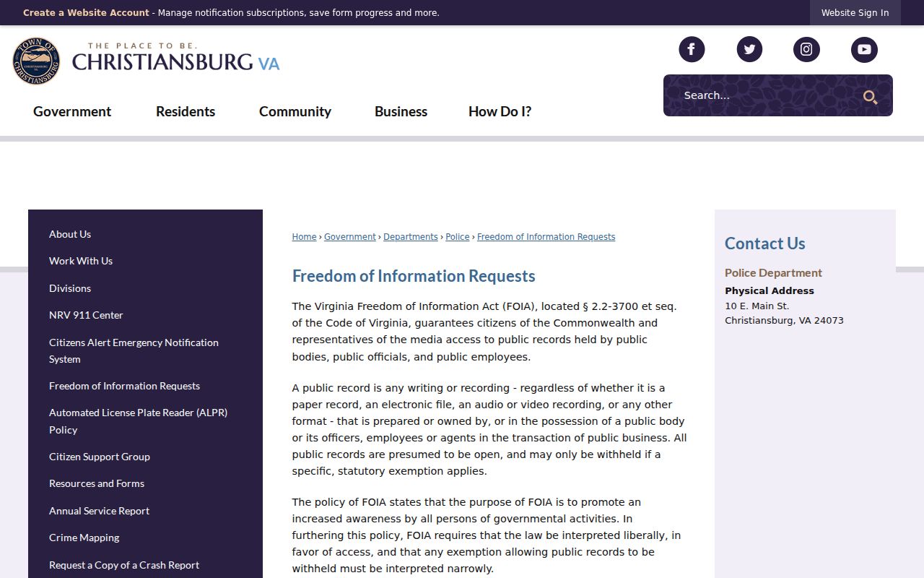Click the Freedom of Information Requests page heading
The width and height of the screenshot is (924, 578).
tap(414, 276)
